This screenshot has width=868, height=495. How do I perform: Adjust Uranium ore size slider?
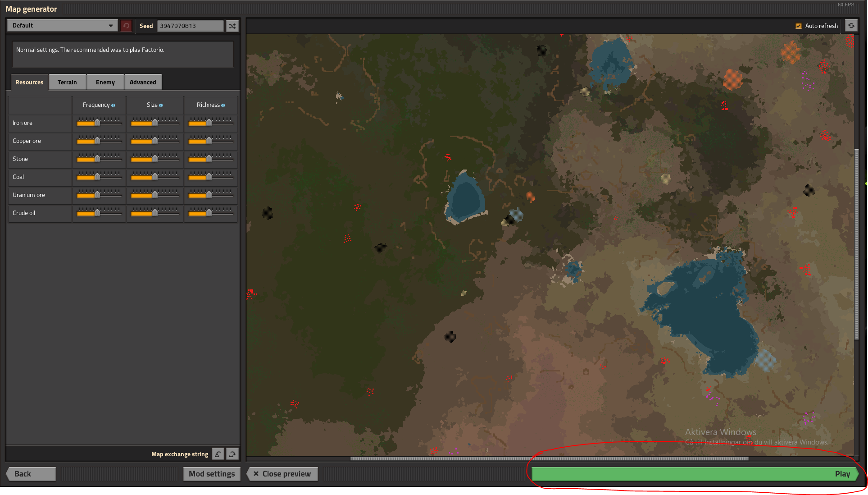155,195
